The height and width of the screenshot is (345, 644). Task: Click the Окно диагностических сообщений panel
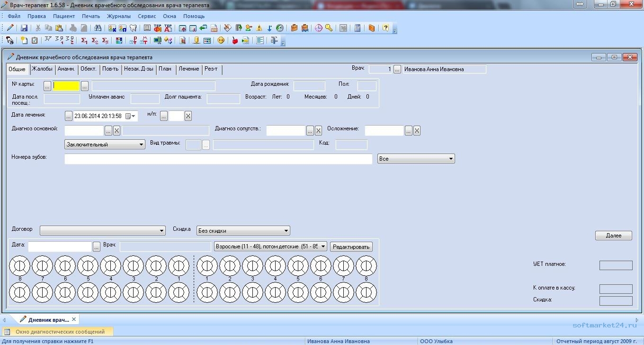click(58, 332)
